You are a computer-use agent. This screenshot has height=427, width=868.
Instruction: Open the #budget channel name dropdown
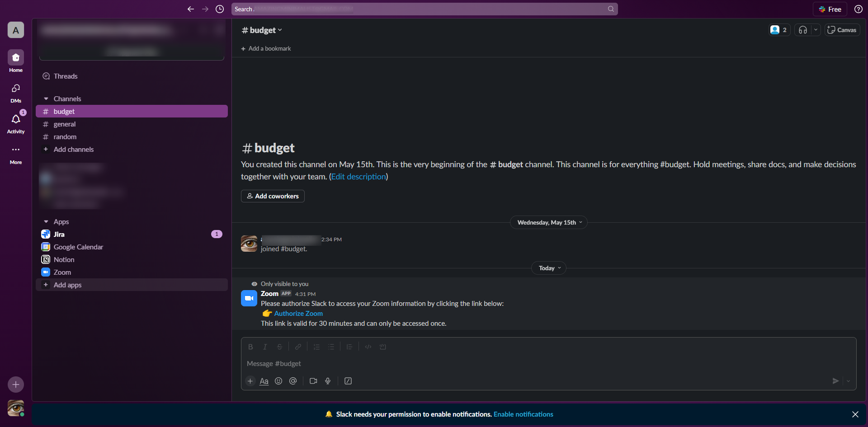tap(261, 30)
